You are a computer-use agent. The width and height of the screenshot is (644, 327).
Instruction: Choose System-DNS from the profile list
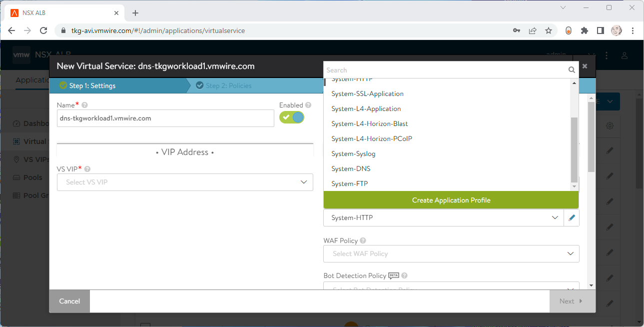(x=351, y=169)
